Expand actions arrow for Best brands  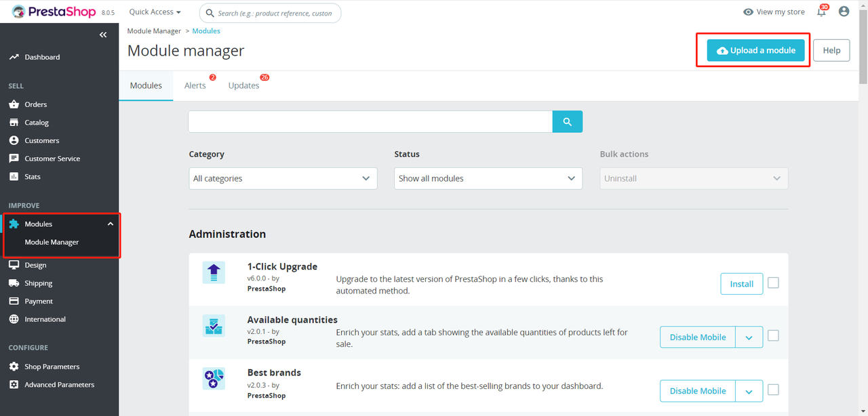[x=749, y=391]
